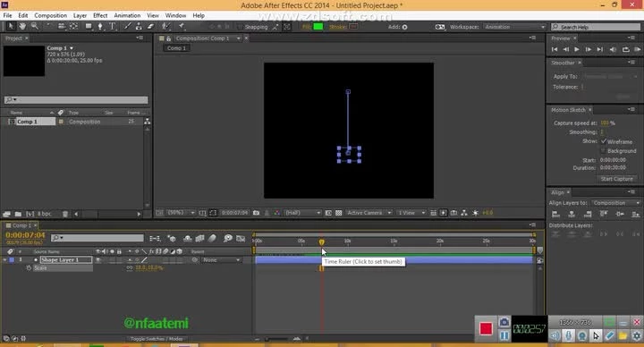Screen dimensions: 644x347
Task: Select the Eraser tool
Action: [x=150, y=26]
